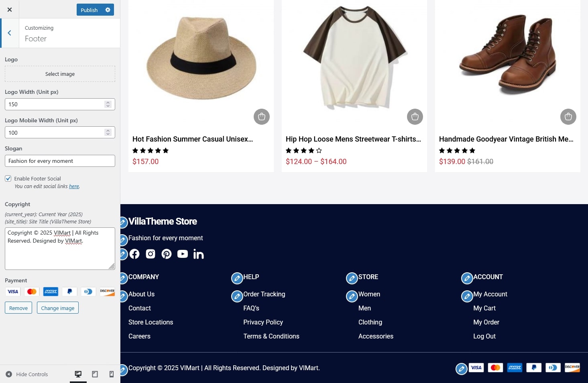Adjust the Logo Mobile Width stepper arrows
This screenshot has height=383, width=588.
point(108,132)
